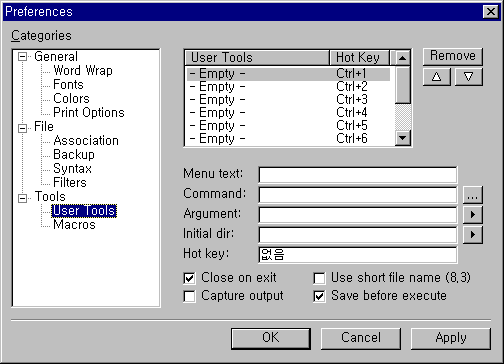Select Word Wrap category
Screen dimensions: 504x364
83,71
